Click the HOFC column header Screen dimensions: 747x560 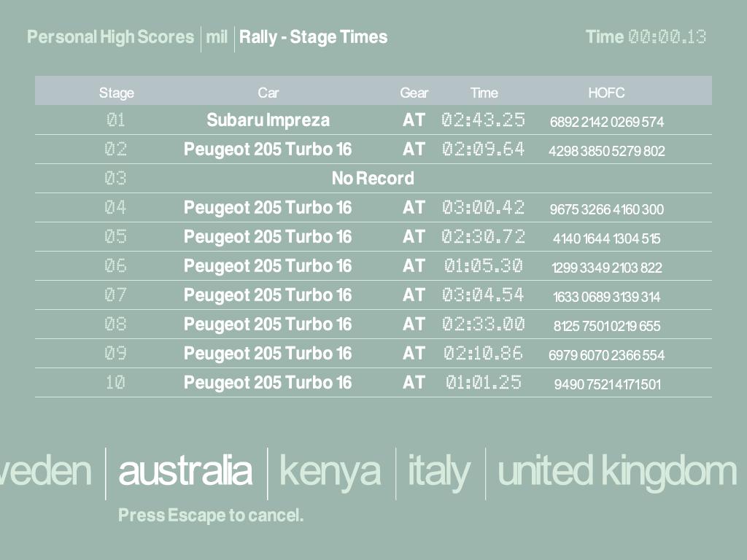[606, 93]
